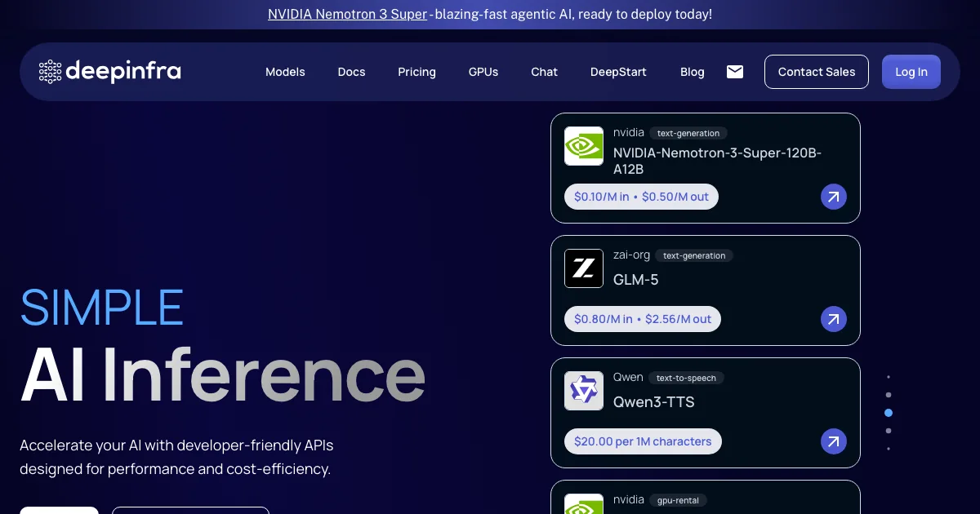The width and height of the screenshot is (980, 514).
Task: Click the Contact Sales button
Action: pyautogui.click(x=816, y=72)
